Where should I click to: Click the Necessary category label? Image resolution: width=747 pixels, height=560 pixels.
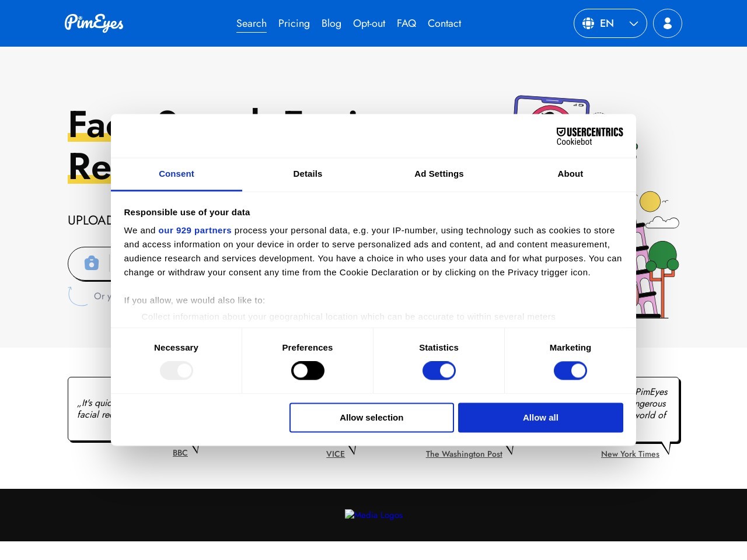[176, 348]
